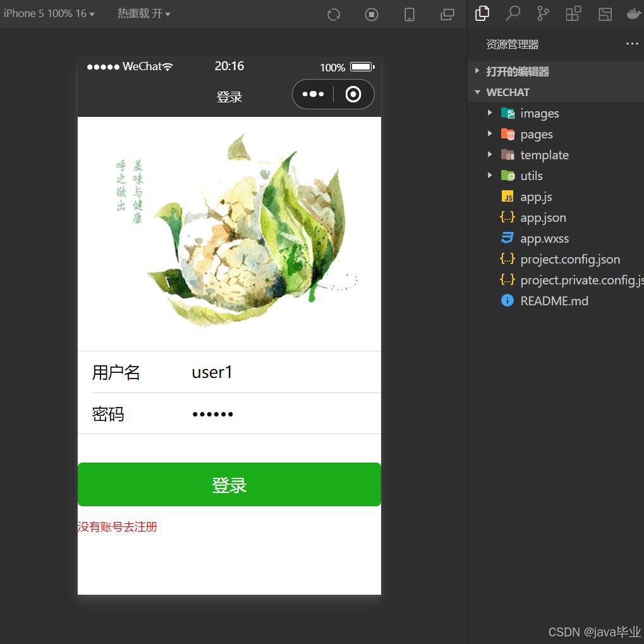Click the detach simulator window icon

point(447,15)
